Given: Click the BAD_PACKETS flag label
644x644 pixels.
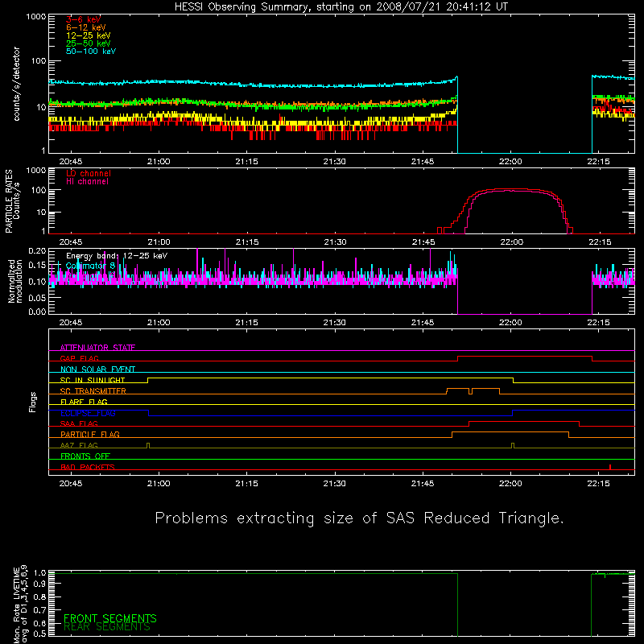Looking at the screenshot, I should (88, 467).
